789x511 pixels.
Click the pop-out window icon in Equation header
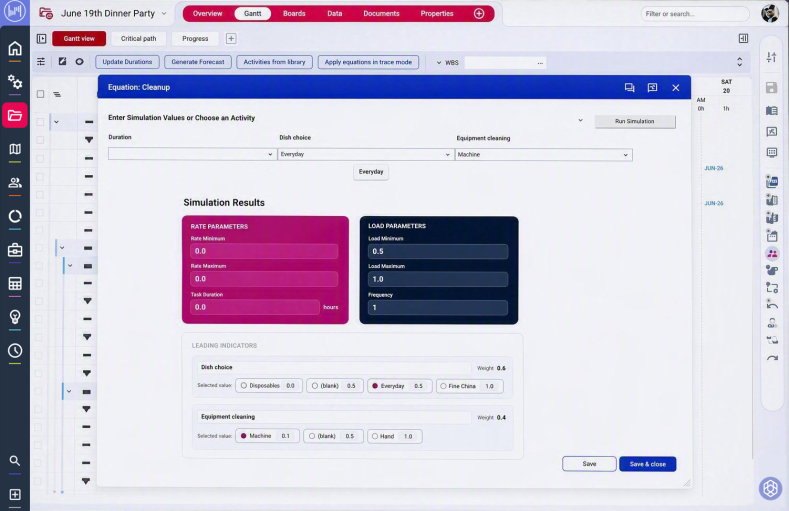pyautogui.click(x=653, y=88)
